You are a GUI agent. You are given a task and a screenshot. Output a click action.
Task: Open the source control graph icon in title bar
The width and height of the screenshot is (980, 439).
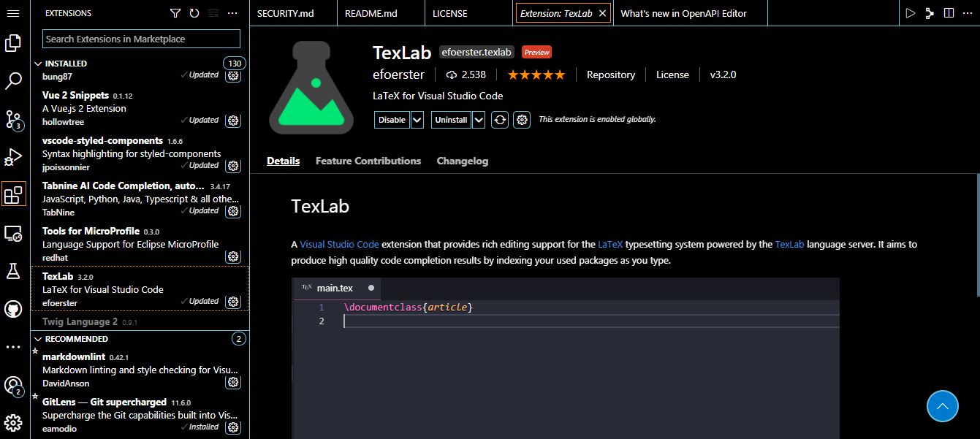pyautogui.click(x=930, y=13)
